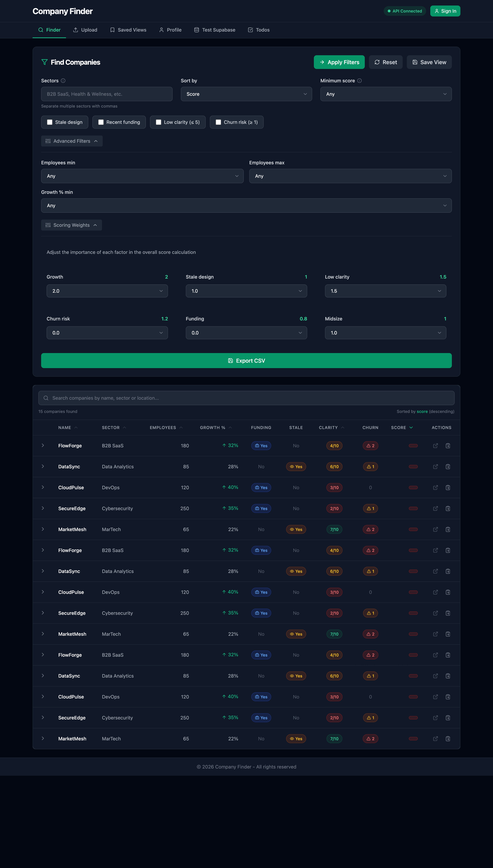Click info icon next to Sectors label
493x868 pixels.
tap(63, 81)
